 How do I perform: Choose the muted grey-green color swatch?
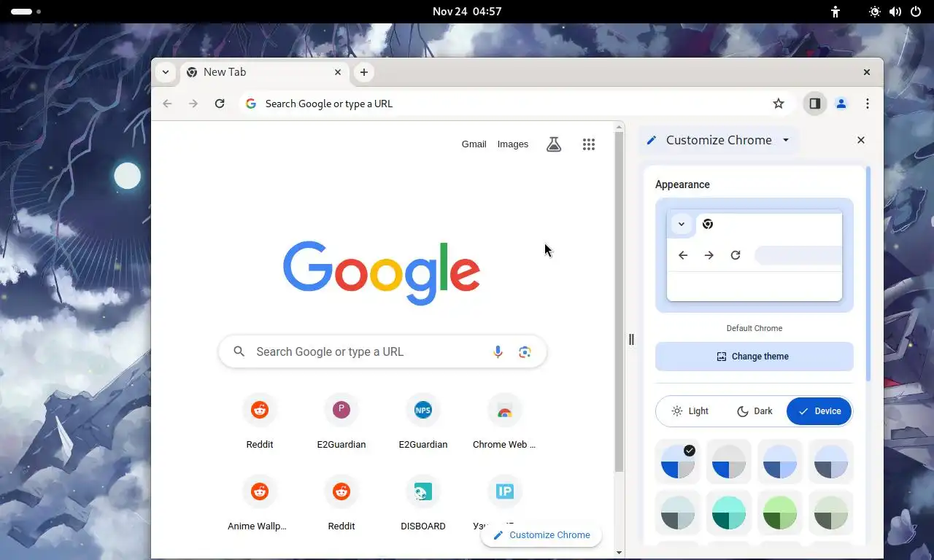pyautogui.click(x=831, y=513)
